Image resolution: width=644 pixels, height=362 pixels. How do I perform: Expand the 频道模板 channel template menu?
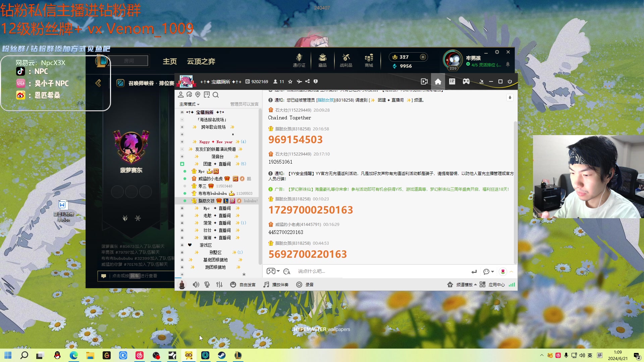point(467,285)
